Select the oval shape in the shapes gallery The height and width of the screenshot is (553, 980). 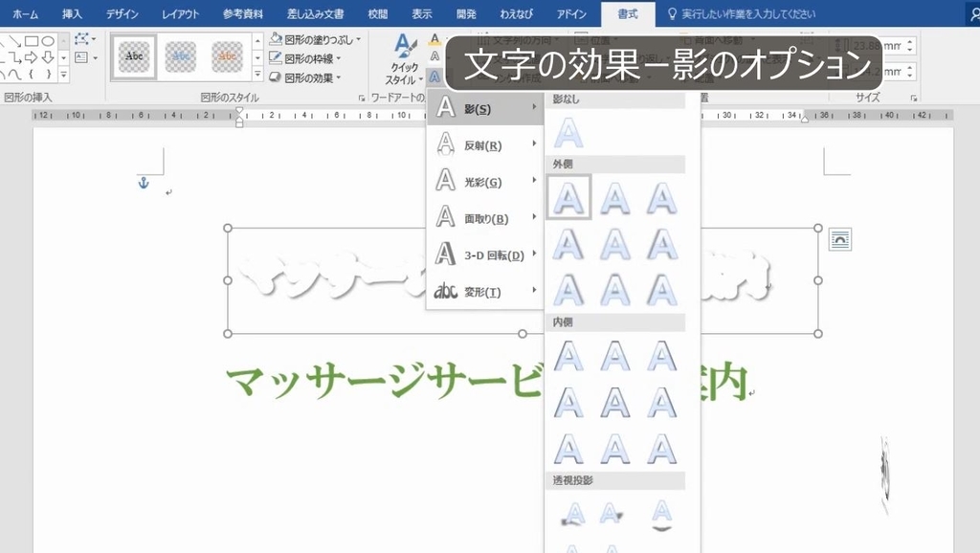[48, 41]
